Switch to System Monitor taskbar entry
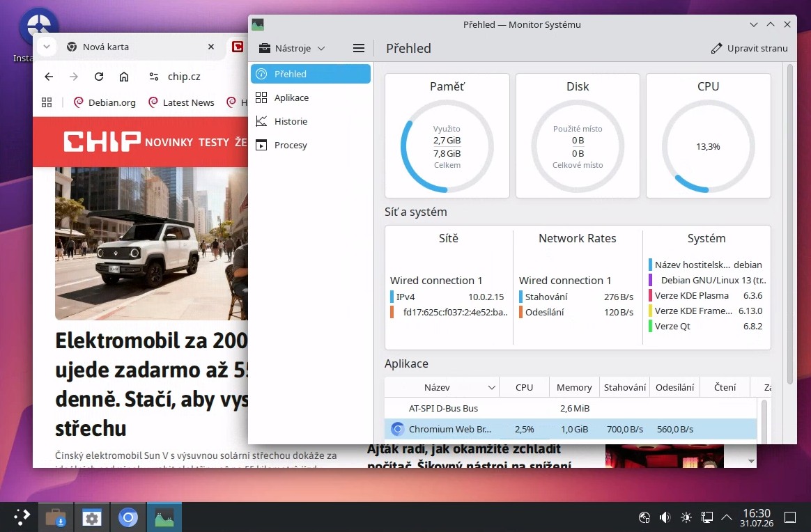 click(164, 517)
